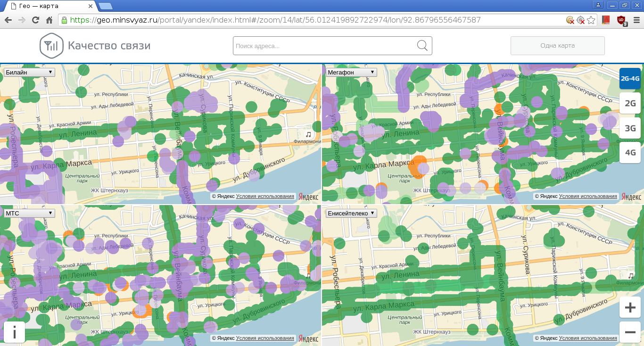644x346 pixels.
Task: Click the browser address bar URL
Action: (275, 20)
